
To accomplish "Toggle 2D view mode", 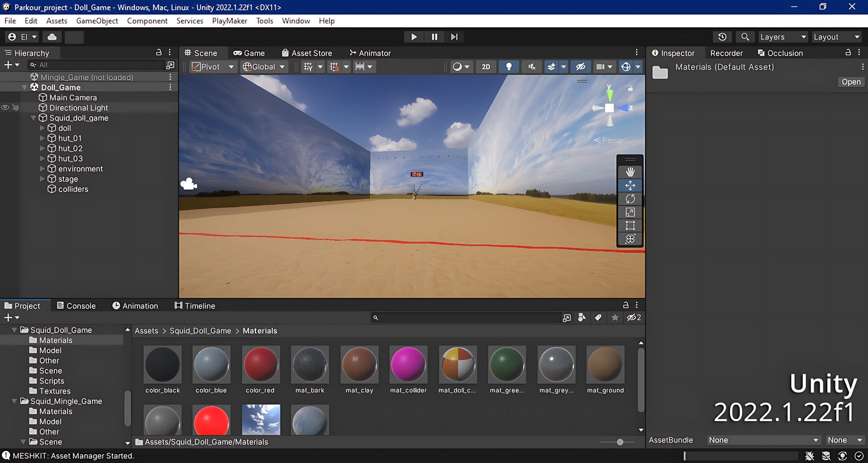I will point(485,67).
